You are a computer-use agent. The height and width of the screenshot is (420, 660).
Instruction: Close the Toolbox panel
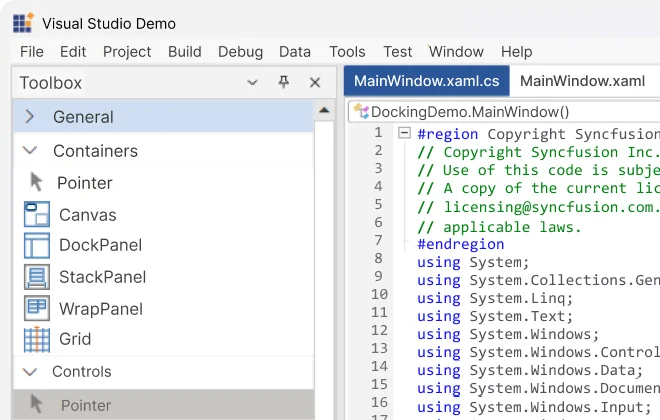click(315, 82)
